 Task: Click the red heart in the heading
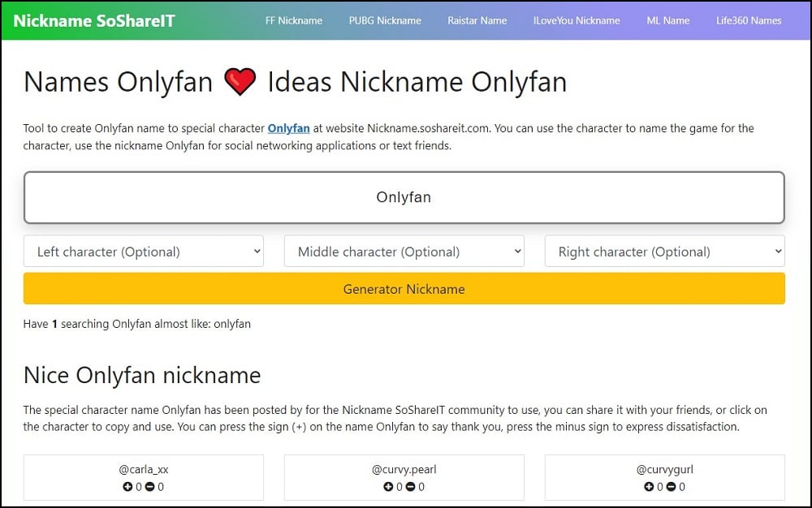coord(240,82)
